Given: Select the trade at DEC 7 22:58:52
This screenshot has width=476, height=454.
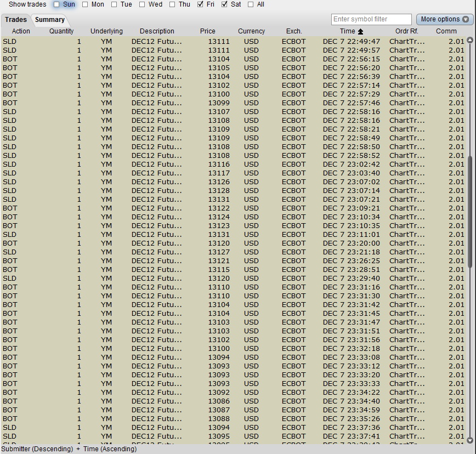Looking at the screenshot, I should (234, 156).
